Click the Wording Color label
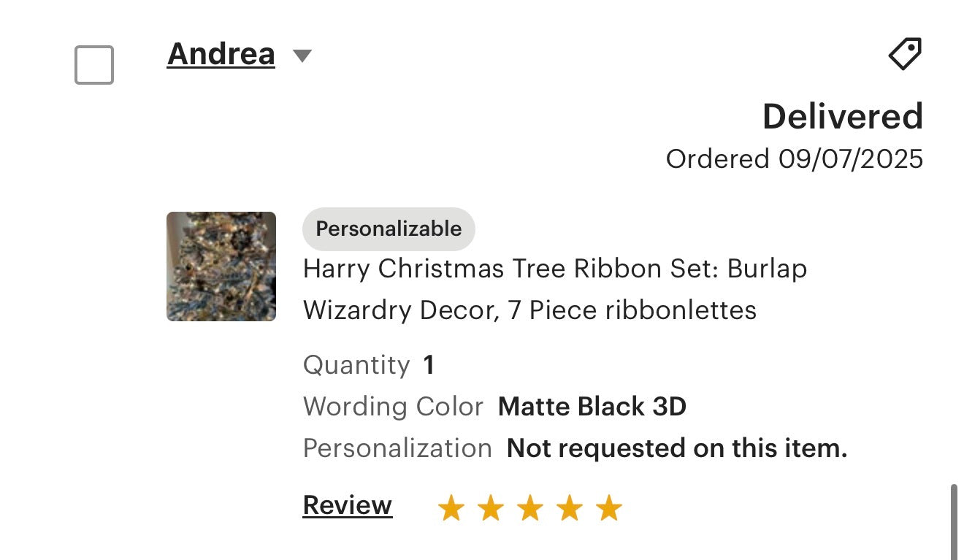This screenshot has height=560, width=964. (x=393, y=407)
